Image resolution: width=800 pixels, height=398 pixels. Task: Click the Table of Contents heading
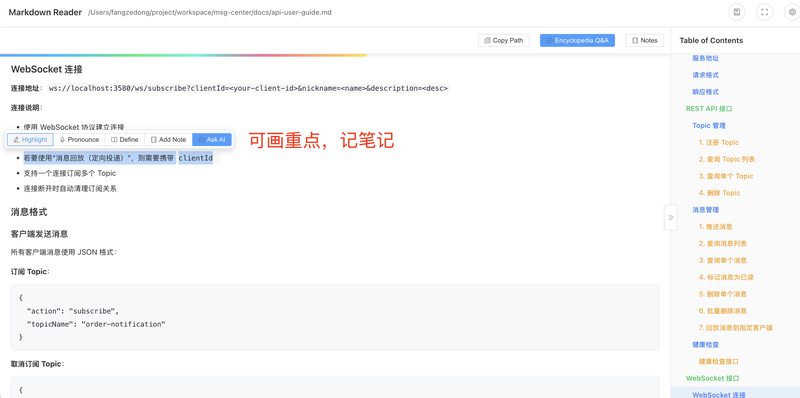711,40
